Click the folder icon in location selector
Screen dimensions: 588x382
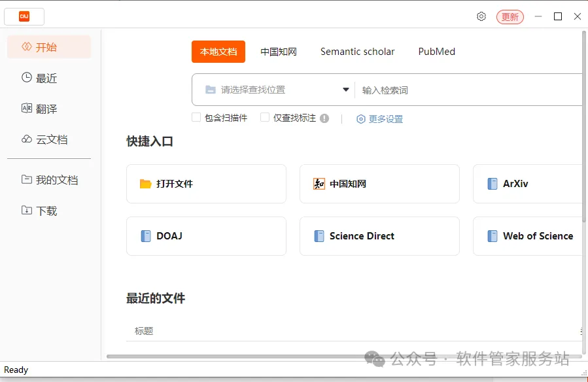(211, 90)
